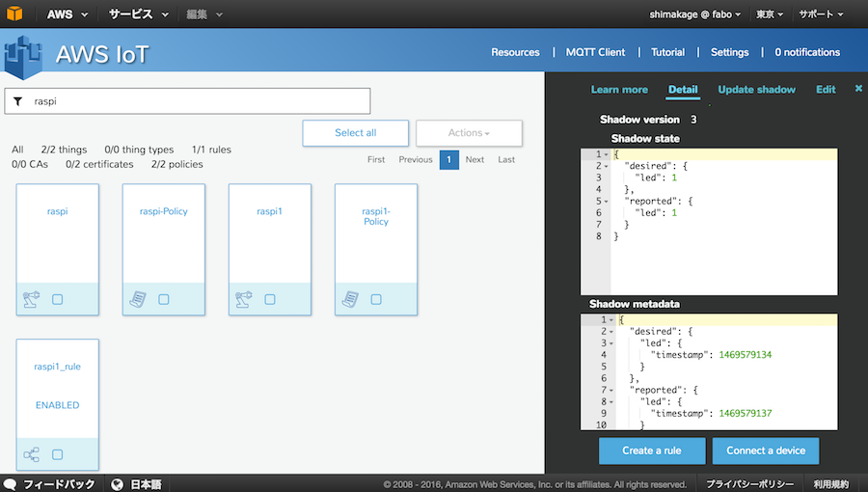Click the feedback speech bubble icon
This screenshot has width=868, height=492.
(x=10, y=484)
